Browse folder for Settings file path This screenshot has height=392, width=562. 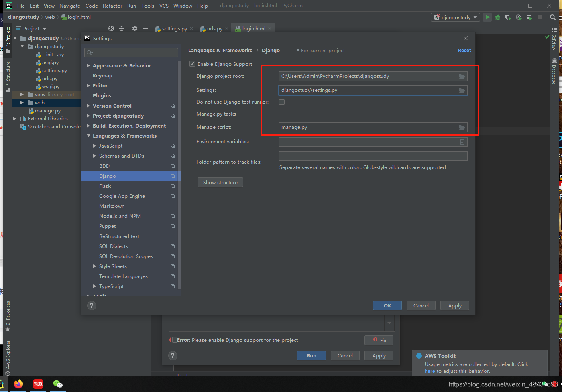click(x=462, y=90)
